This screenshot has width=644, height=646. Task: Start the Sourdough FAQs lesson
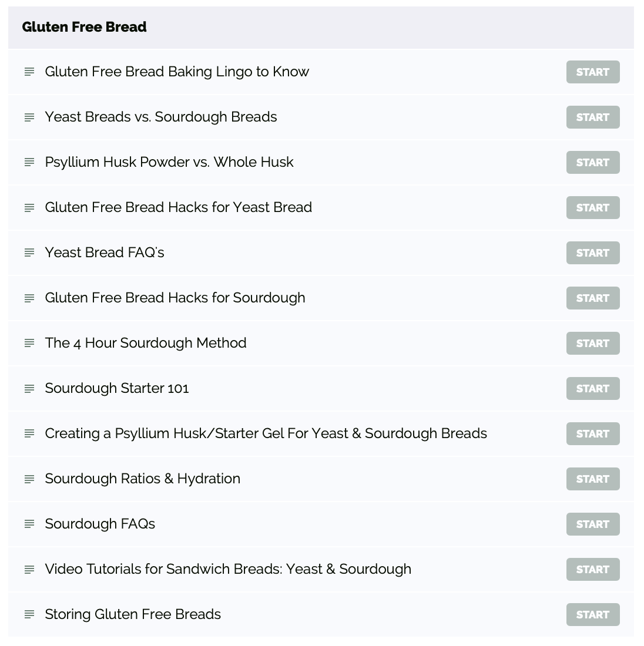592,524
